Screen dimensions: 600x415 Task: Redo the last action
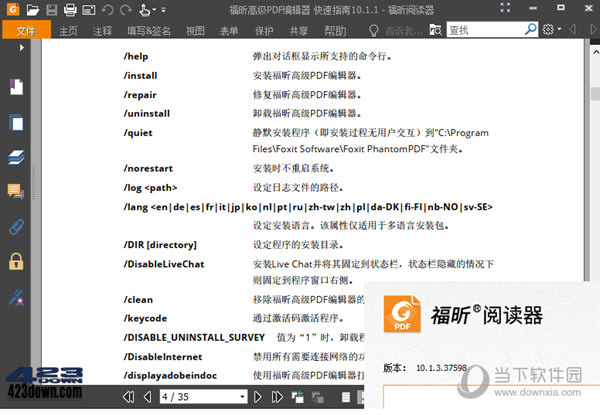(x=126, y=10)
